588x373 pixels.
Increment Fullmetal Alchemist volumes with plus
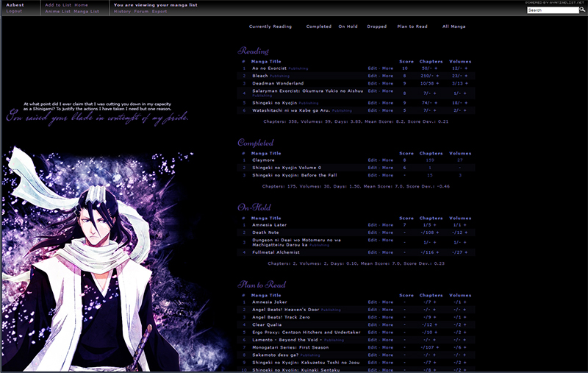[467, 252]
